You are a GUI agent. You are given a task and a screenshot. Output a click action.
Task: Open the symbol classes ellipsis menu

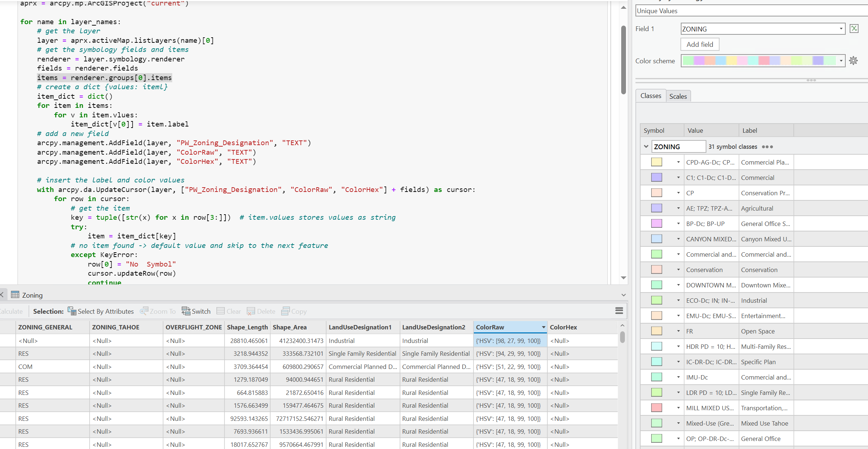(x=768, y=147)
